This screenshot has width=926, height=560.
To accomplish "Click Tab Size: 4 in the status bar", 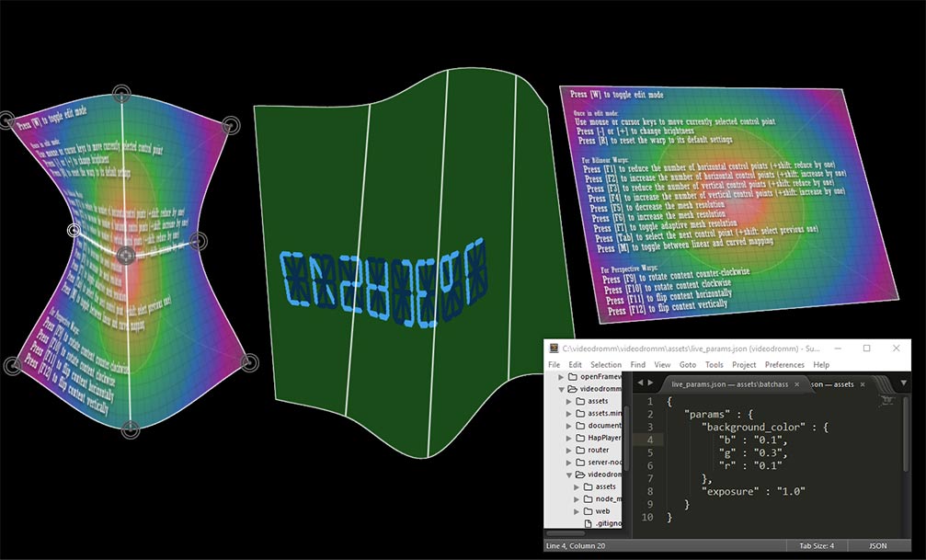I will click(817, 545).
